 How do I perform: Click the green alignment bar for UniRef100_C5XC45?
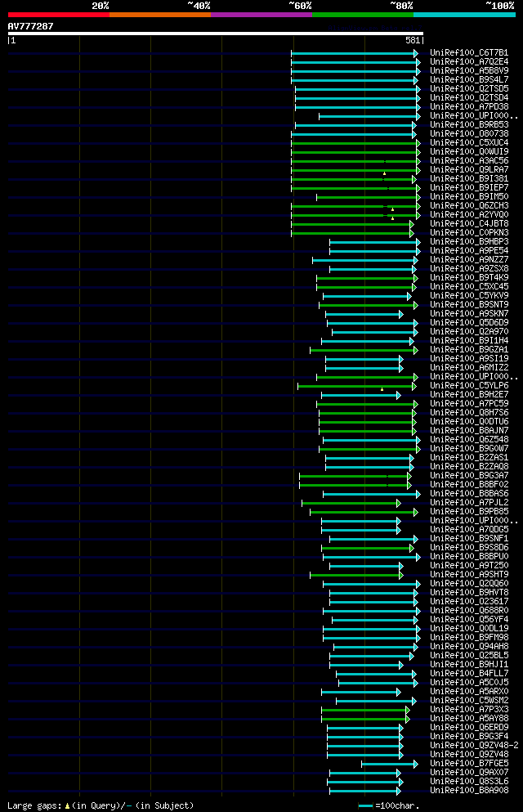tap(366, 287)
